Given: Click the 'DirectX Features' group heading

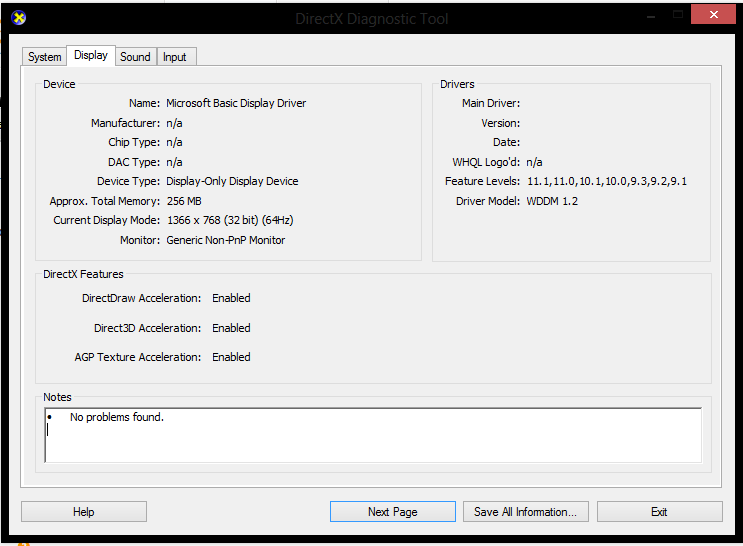Looking at the screenshot, I should (83, 274).
